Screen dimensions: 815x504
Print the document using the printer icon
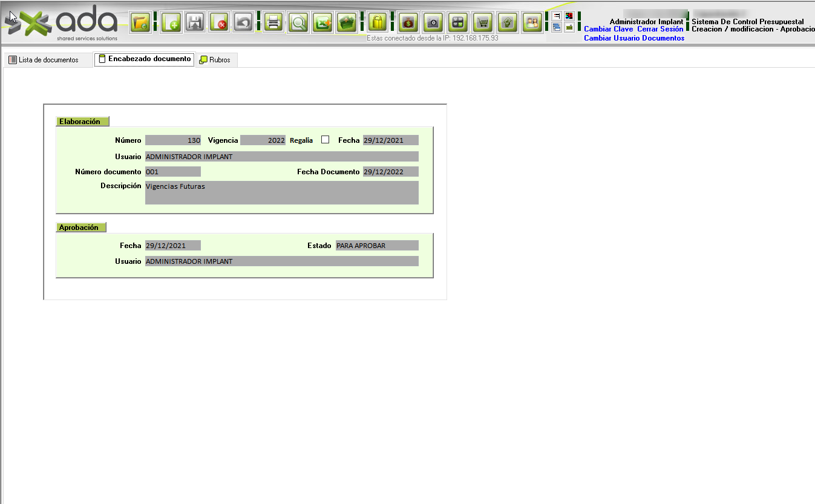point(273,23)
